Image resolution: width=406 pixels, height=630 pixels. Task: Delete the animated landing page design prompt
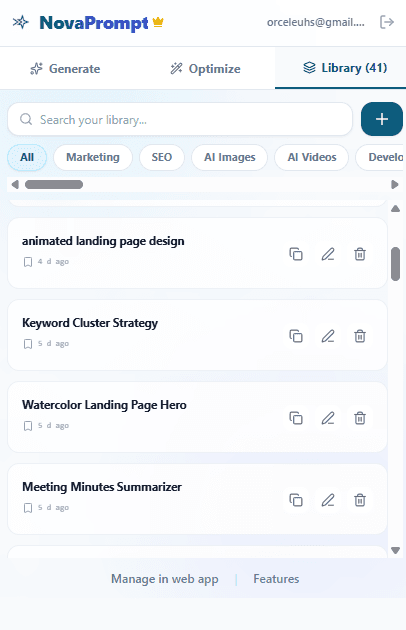tap(360, 254)
